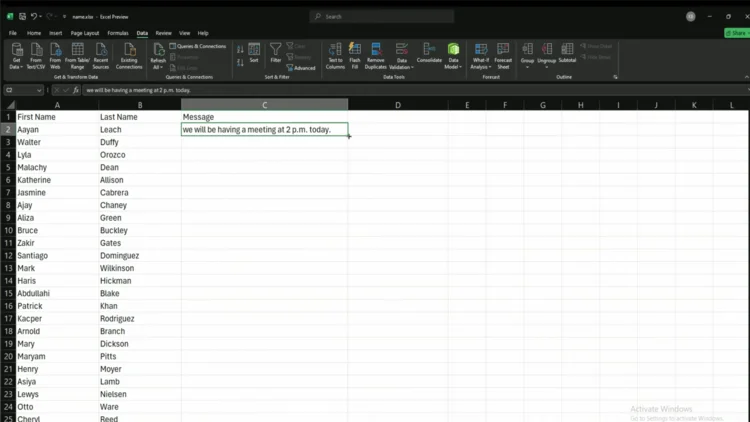The width and height of the screenshot is (750, 422).
Task: Cancel the formula bar entry
Action: click(56, 90)
